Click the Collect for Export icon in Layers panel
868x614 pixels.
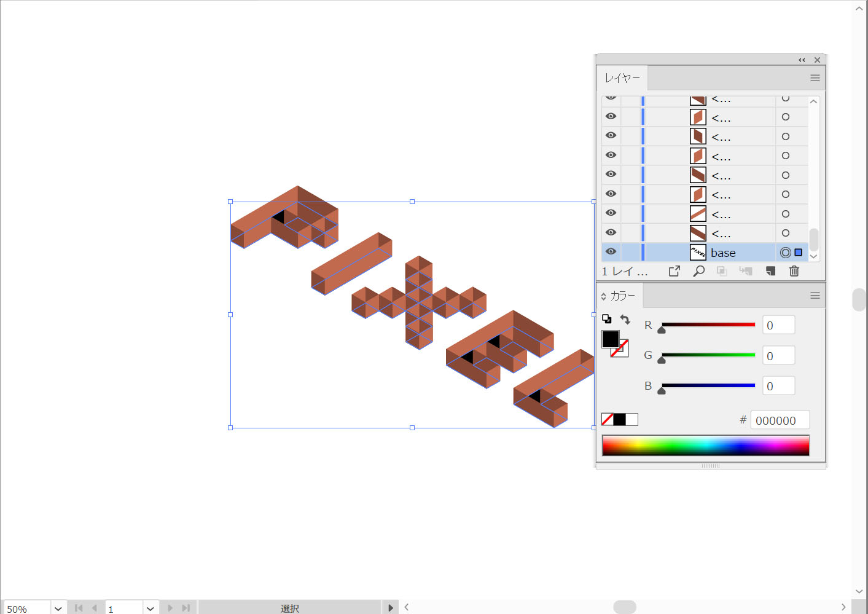(x=674, y=271)
